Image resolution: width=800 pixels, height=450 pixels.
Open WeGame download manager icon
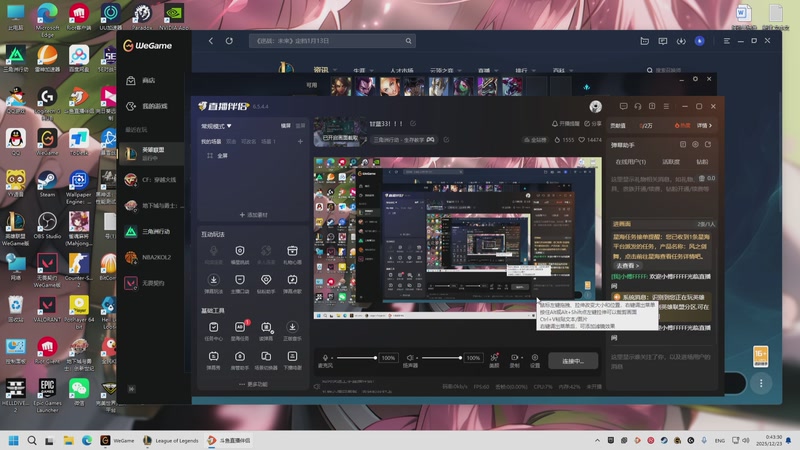point(681,41)
